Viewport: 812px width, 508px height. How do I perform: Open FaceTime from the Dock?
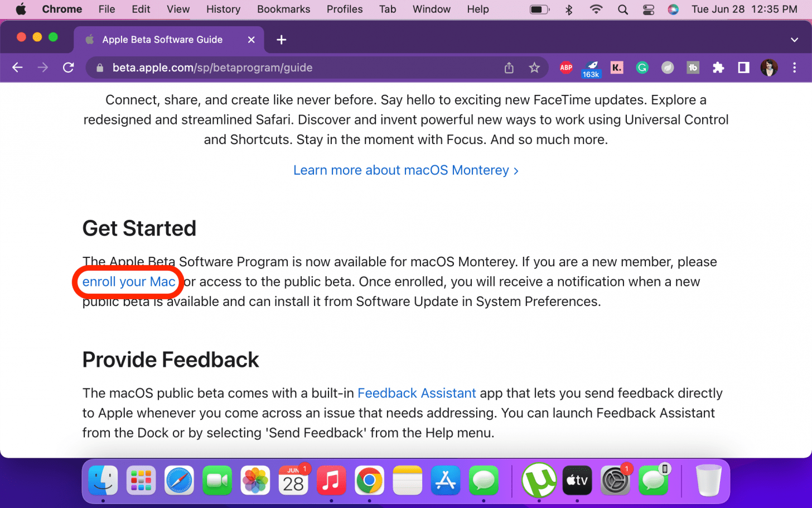click(x=217, y=481)
